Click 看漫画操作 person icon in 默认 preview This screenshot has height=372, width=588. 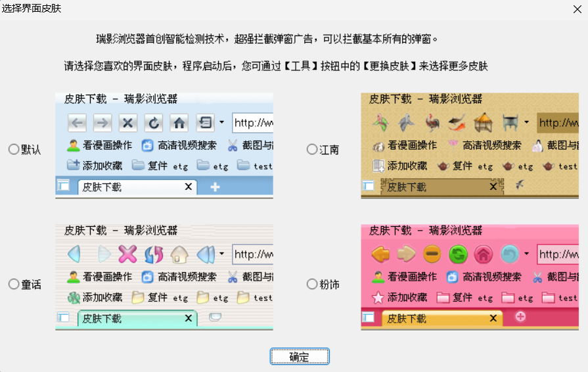[x=73, y=145]
